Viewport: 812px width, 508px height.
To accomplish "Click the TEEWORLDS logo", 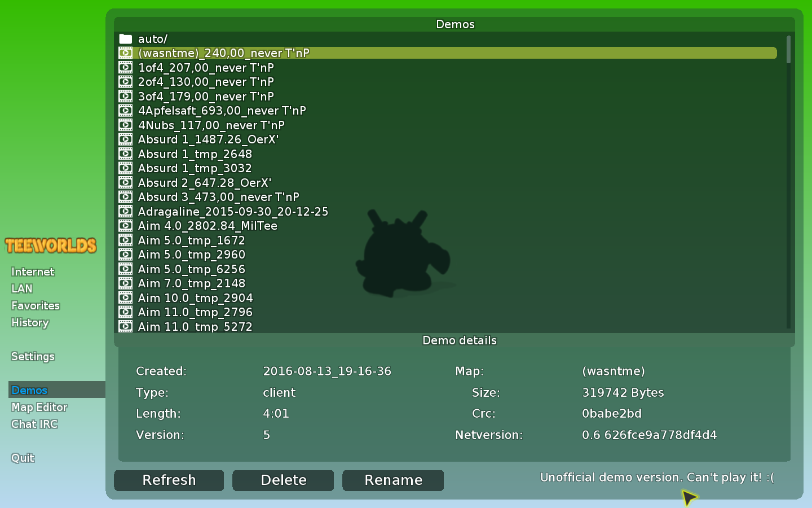I will click(51, 245).
